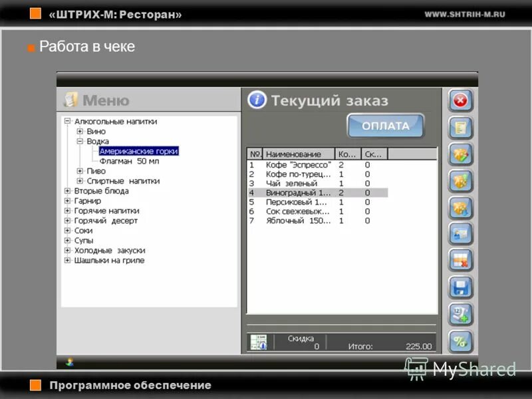Click the percent discount icon
Viewport: 532px width, 399px height.
point(460,341)
